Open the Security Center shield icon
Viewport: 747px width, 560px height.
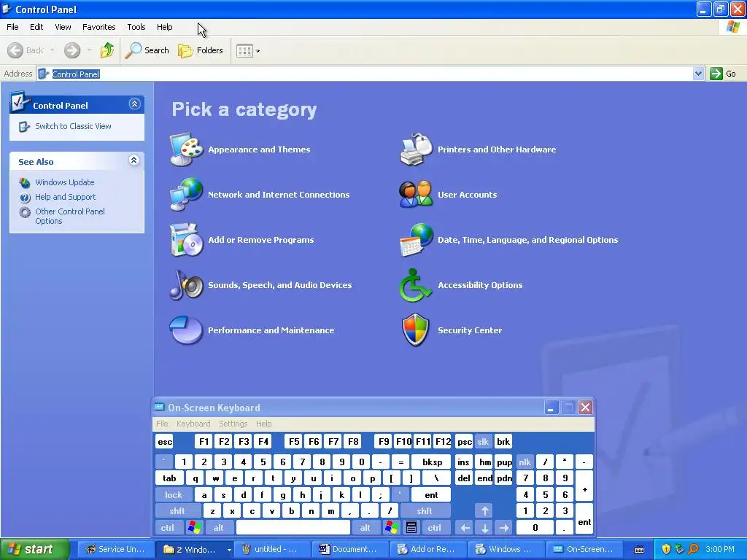pyautogui.click(x=416, y=330)
